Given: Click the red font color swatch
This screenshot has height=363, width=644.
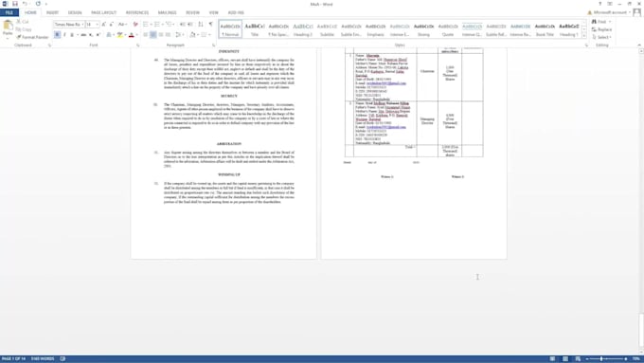Looking at the screenshot, I should tap(132, 35).
